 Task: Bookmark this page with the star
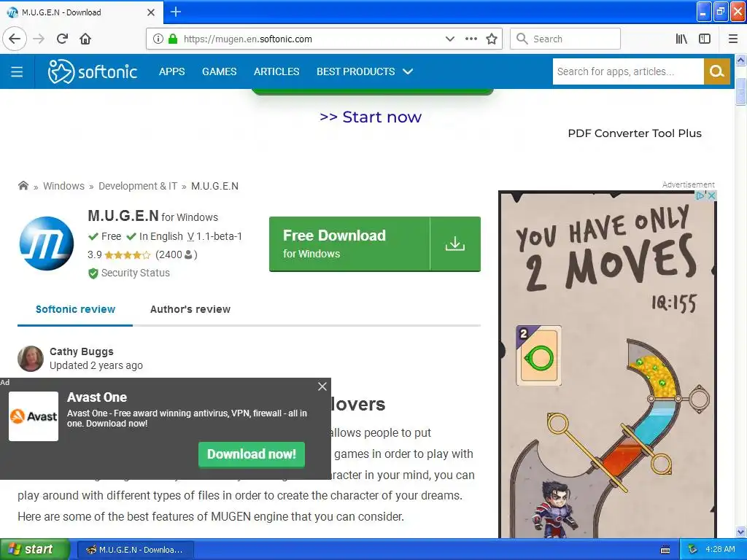[492, 39]
